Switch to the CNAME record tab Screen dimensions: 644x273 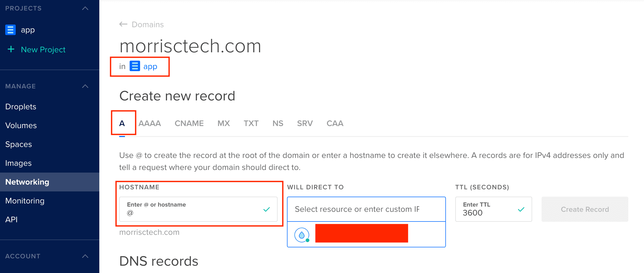point(189,123)
